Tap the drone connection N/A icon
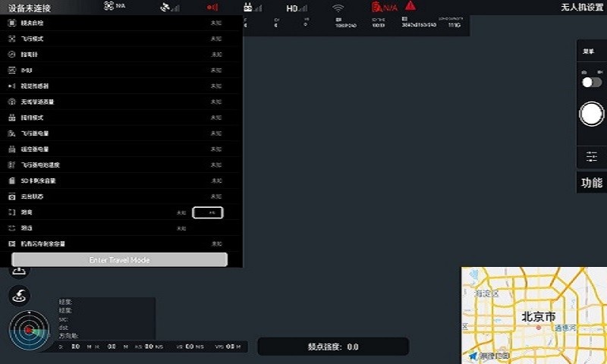The width and height of the screenshot is (607, 364). point(115,6)
